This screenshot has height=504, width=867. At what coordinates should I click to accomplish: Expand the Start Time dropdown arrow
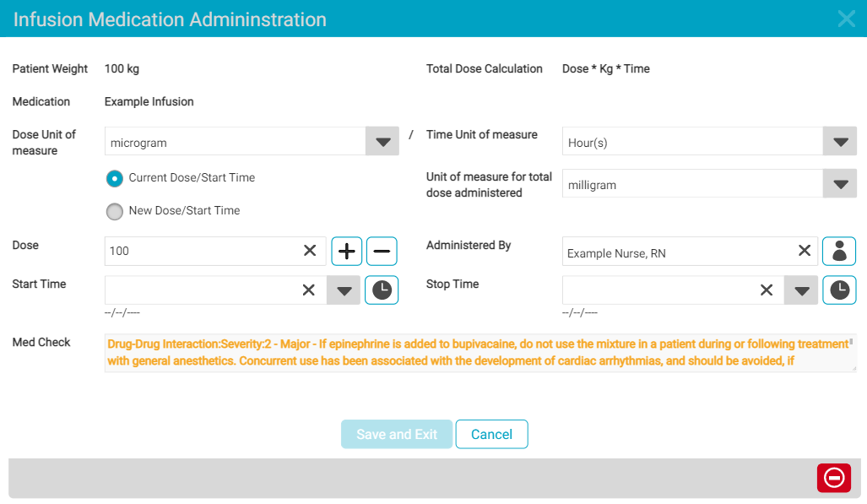[x=344, y=290]
